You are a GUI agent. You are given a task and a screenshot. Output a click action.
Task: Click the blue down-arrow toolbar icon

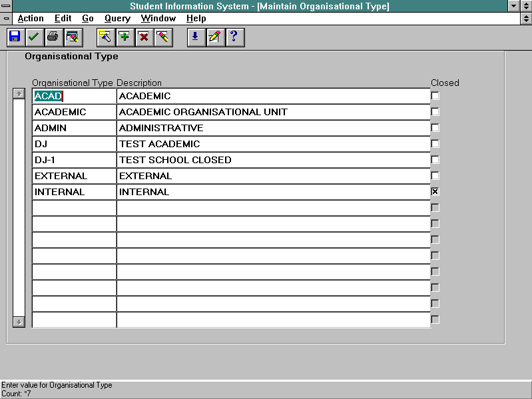pyautogui.click(x=195, y=37)
